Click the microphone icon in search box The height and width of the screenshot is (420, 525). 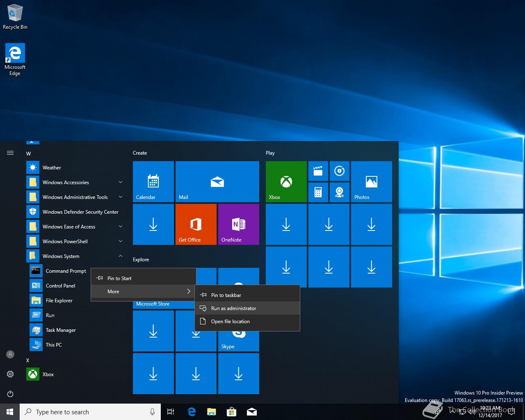152,412
